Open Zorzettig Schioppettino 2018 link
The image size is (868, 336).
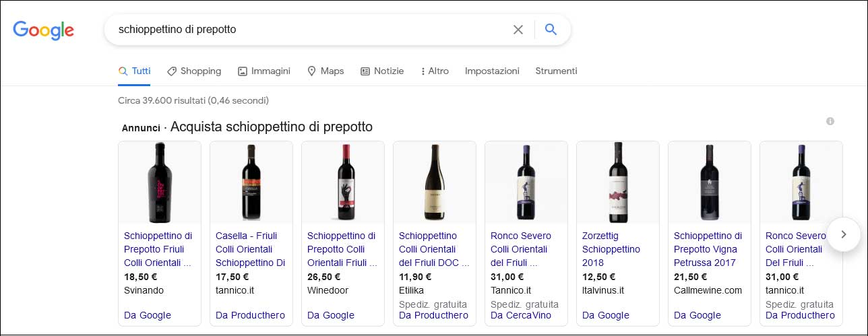[x=611, y=249]
